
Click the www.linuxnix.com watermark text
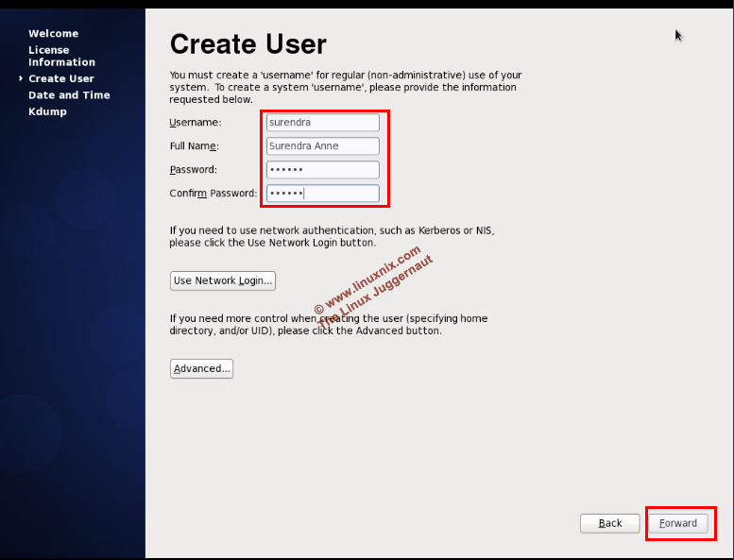(x=368, y=280)
